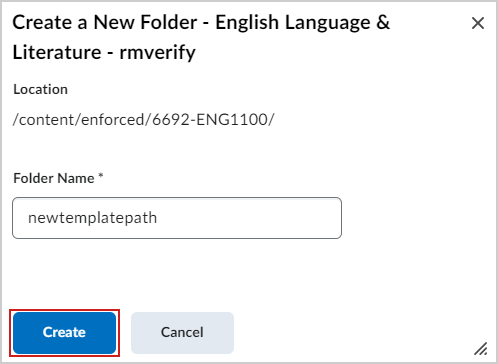Cancel the new folder creation
Viewport: 498px width, 364px height.
coord(182,333)
